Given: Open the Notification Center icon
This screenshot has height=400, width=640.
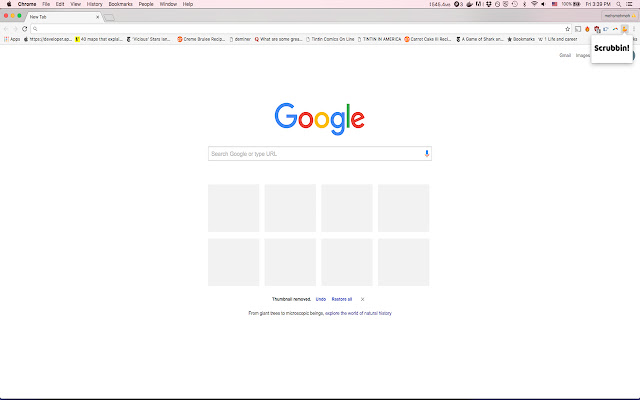Looking at the screenshot, I should pyautogui.click(x=629, y=4).
